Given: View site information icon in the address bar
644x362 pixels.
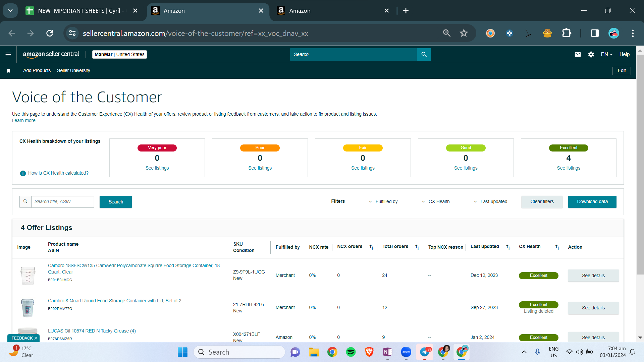Looking at the screenshot, I should (x=72, y=33).
